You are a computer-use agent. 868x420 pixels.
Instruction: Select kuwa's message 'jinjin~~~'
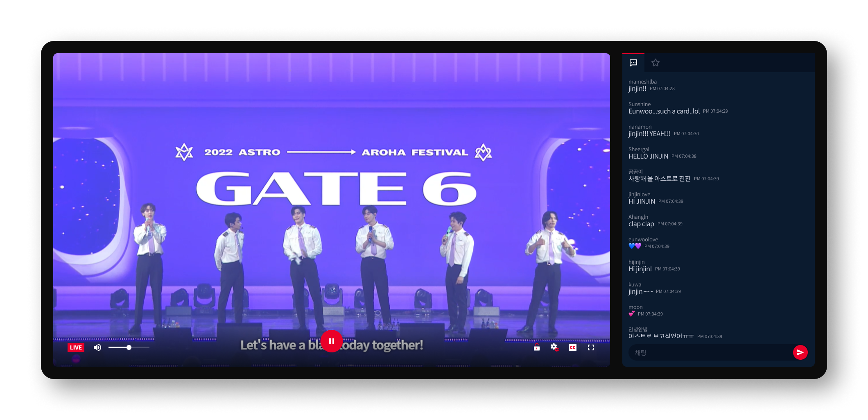point(640,291)
